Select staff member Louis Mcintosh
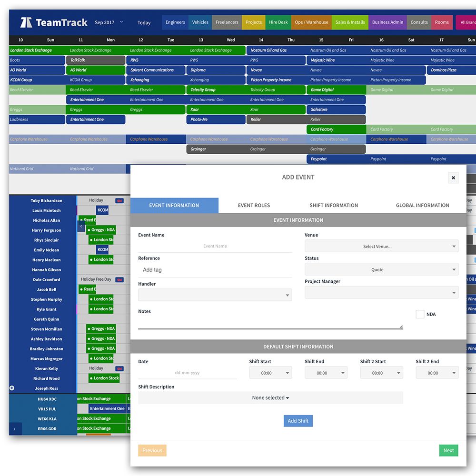Image resolution: width=476 pixels, height=476 pixels. pyautogui.click(x=47, y=210)
